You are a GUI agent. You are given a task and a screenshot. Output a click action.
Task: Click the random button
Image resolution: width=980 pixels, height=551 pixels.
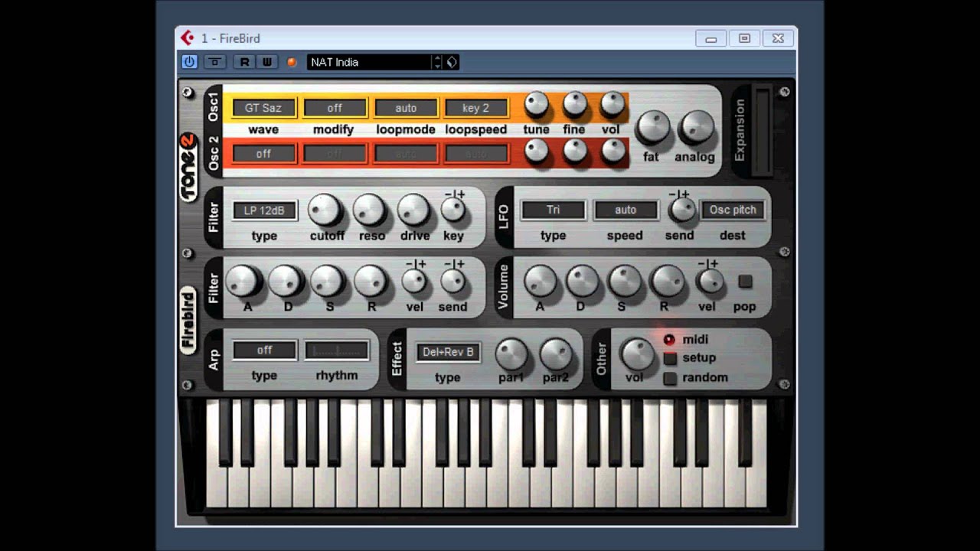coord(670,378)
